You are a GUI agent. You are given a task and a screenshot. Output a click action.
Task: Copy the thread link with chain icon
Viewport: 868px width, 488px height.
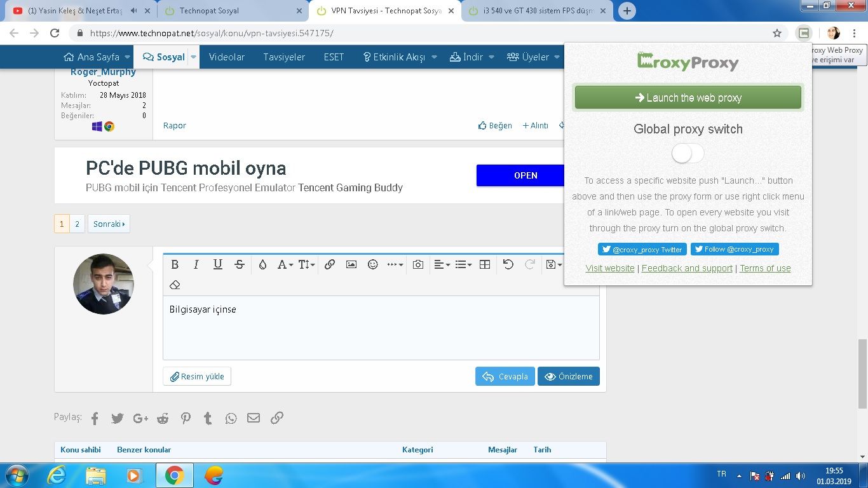277,418
